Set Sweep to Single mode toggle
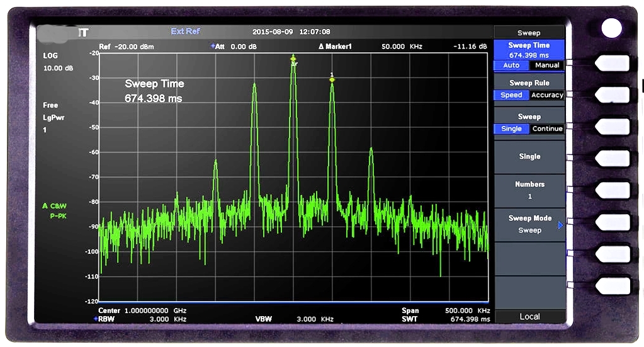 511,128
